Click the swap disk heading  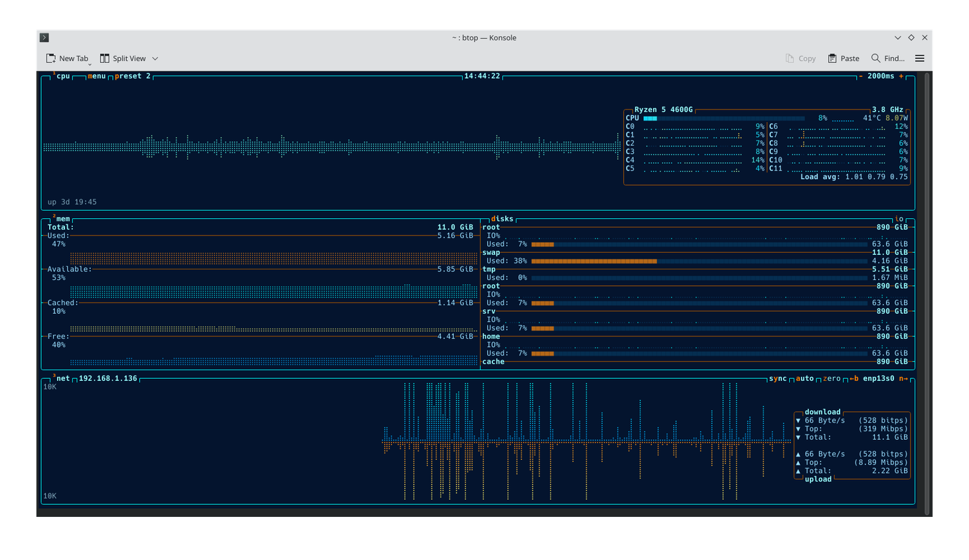click(x=491, y=253)
